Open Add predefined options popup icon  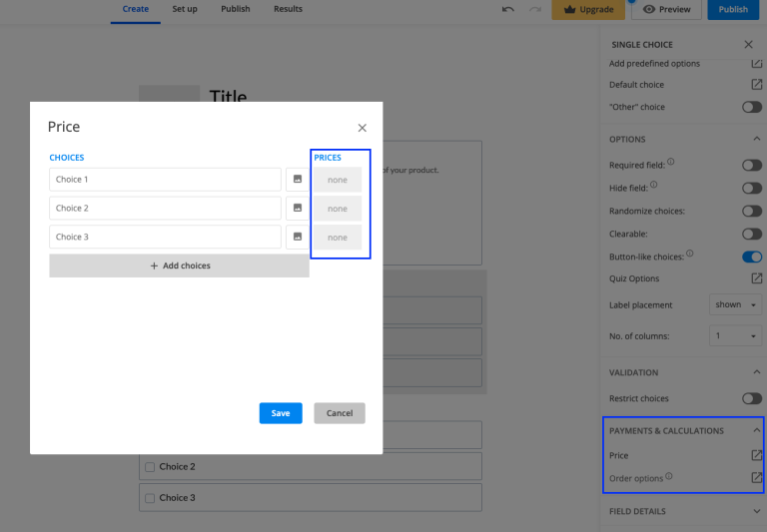[756, 63]
